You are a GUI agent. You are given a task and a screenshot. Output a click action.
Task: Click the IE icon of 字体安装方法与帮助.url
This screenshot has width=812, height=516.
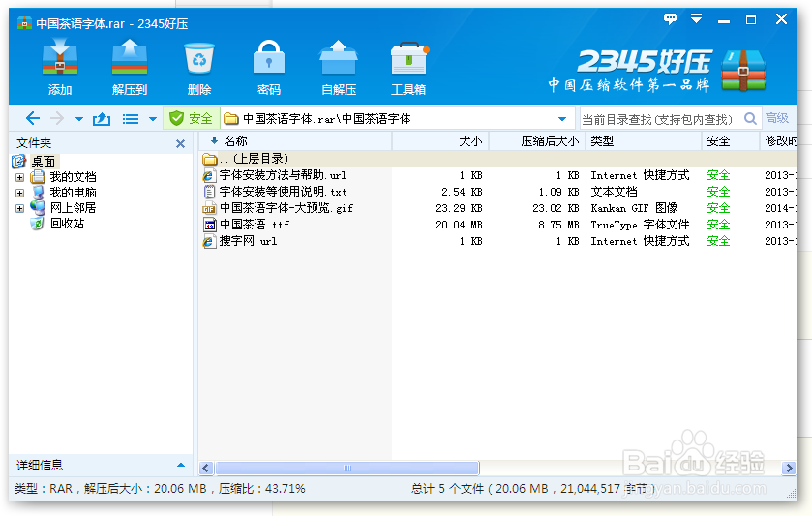(209, 175)
